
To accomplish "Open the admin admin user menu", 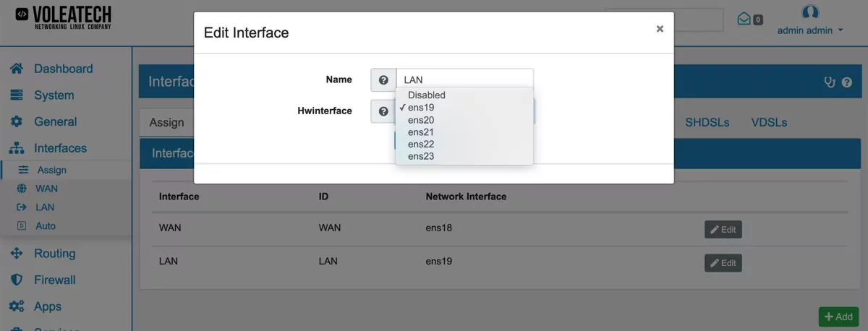I will pos(810,30).
